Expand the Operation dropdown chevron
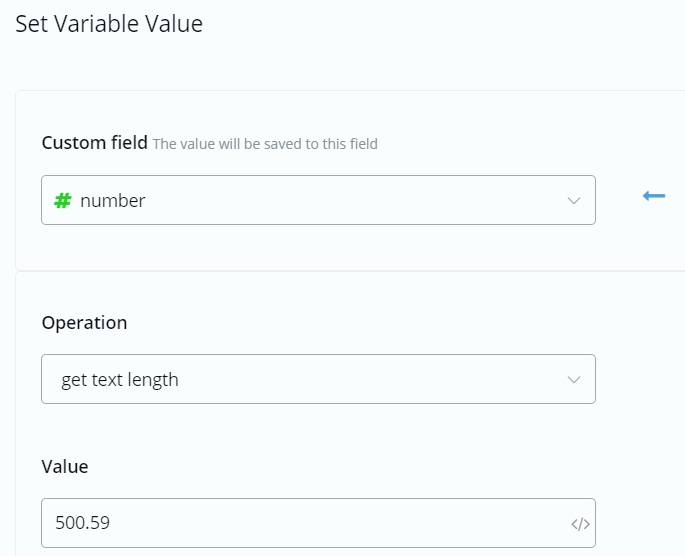 click(x=574, y=379)
